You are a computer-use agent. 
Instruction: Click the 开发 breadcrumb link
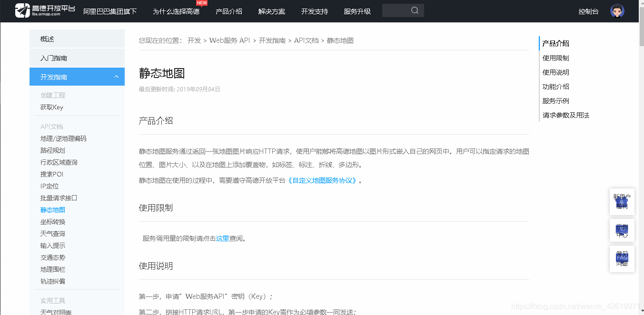[x=194, y=40]
